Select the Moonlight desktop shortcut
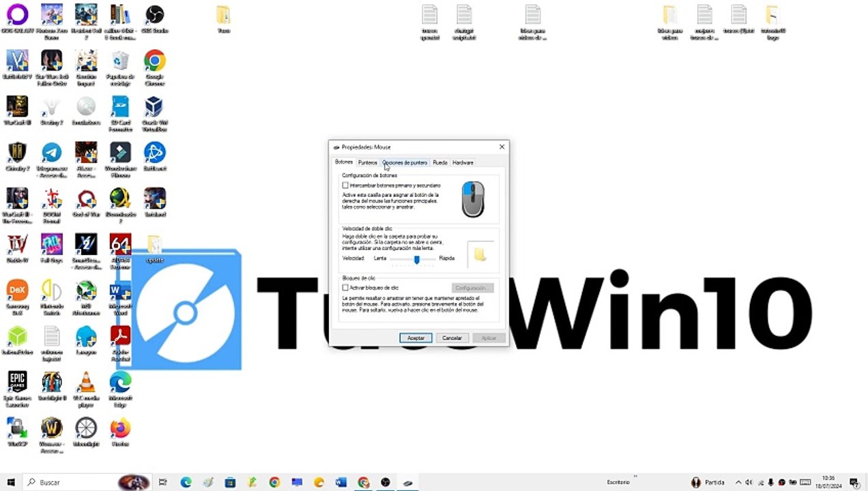 86,432
